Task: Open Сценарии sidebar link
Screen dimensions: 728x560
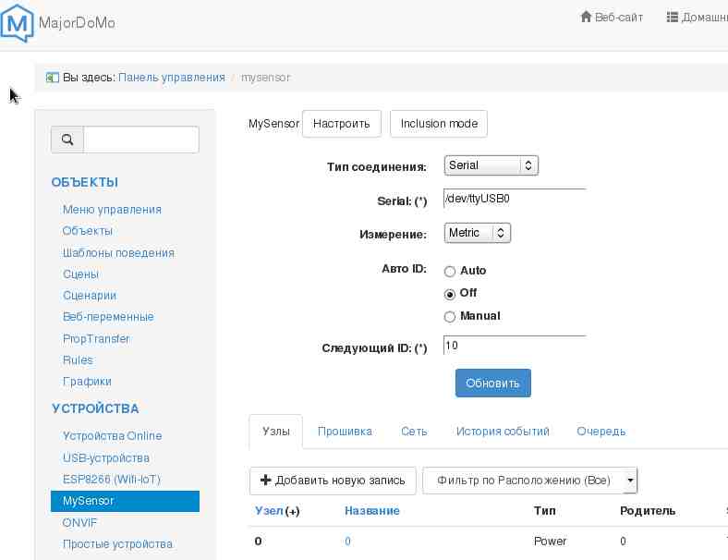Action: [89, 296]
